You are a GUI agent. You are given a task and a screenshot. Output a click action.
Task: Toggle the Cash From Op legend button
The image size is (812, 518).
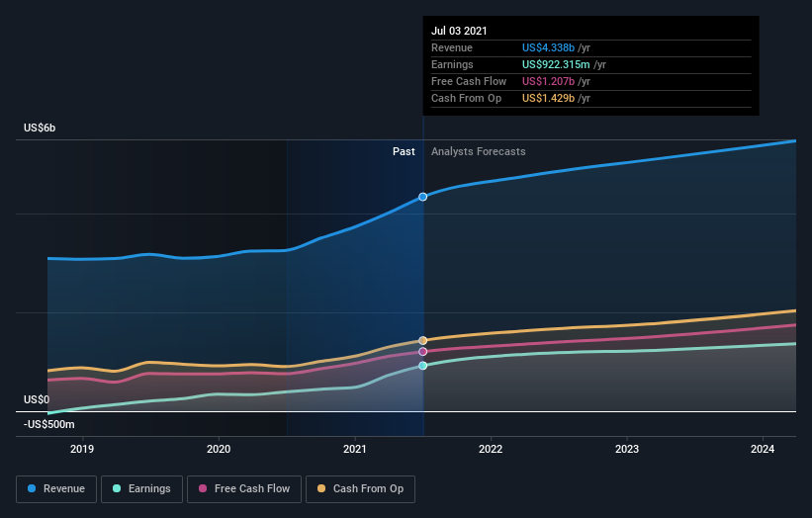tap(360, 489)
